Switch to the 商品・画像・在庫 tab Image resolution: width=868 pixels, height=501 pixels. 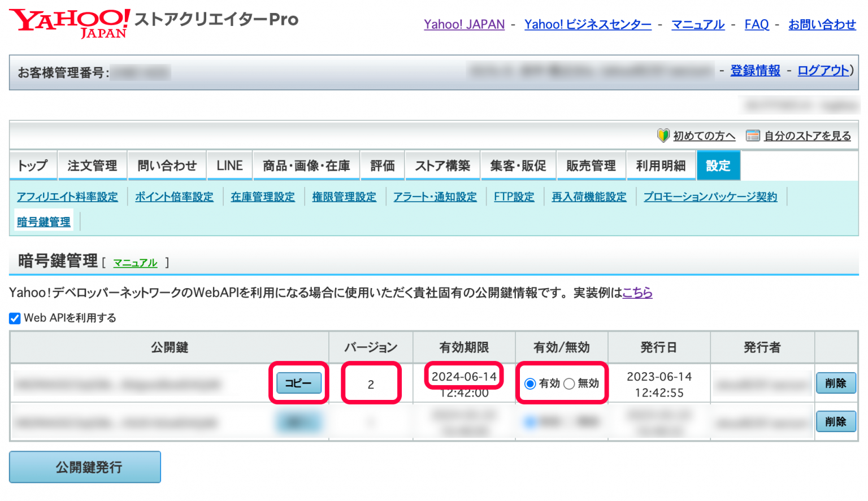tap(306, 165)
